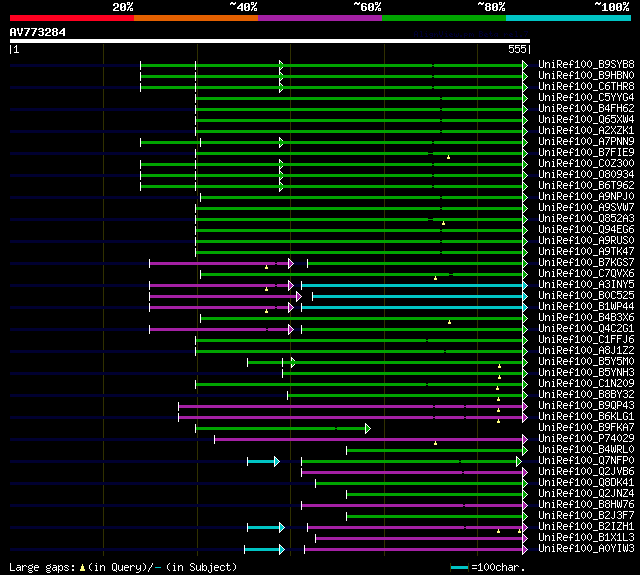Click UniRef100_B1X1L3 label
The image size is (640, 575).
[586, 538]
